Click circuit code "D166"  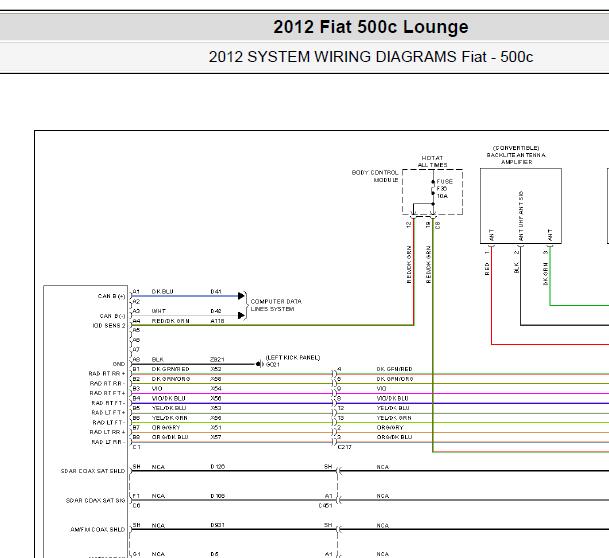point(217,496)
